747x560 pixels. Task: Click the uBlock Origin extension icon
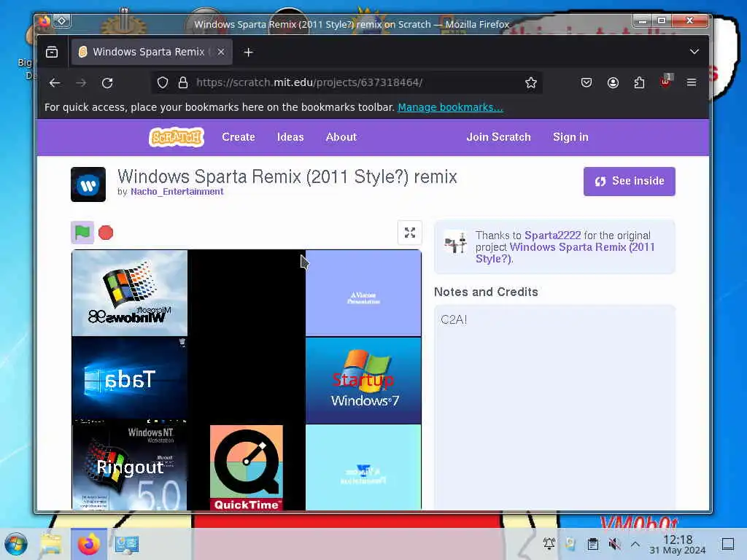point(665,82)
